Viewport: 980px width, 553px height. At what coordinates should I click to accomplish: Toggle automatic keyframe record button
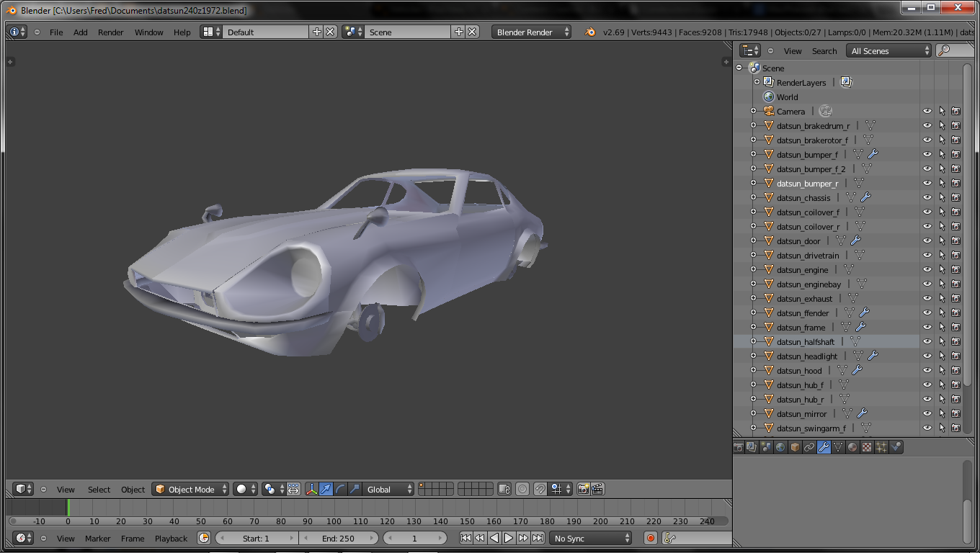[651, 538]
